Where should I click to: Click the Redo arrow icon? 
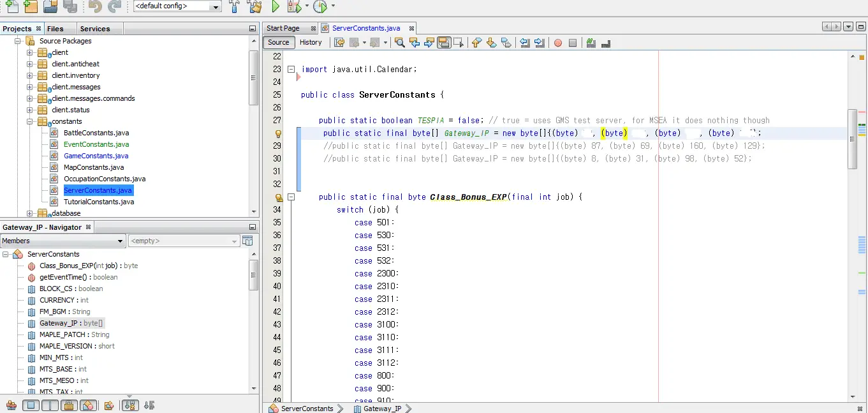(x=114, y=6)
